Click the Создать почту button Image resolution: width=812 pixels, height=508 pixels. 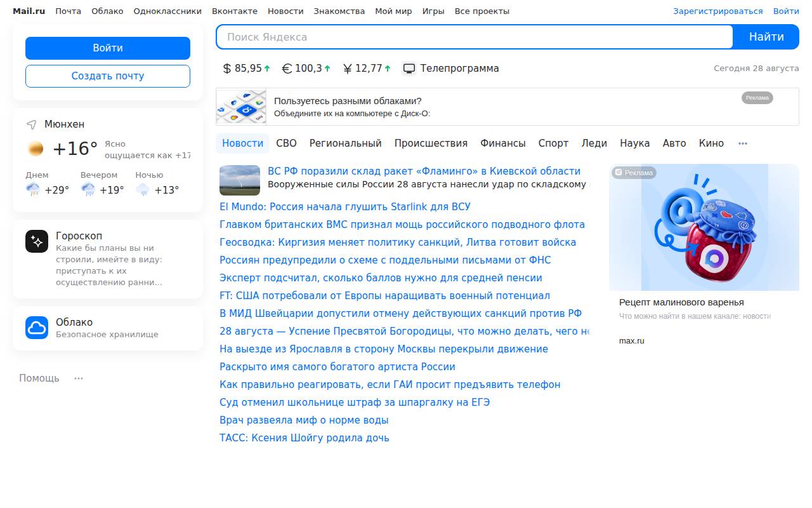108,76
